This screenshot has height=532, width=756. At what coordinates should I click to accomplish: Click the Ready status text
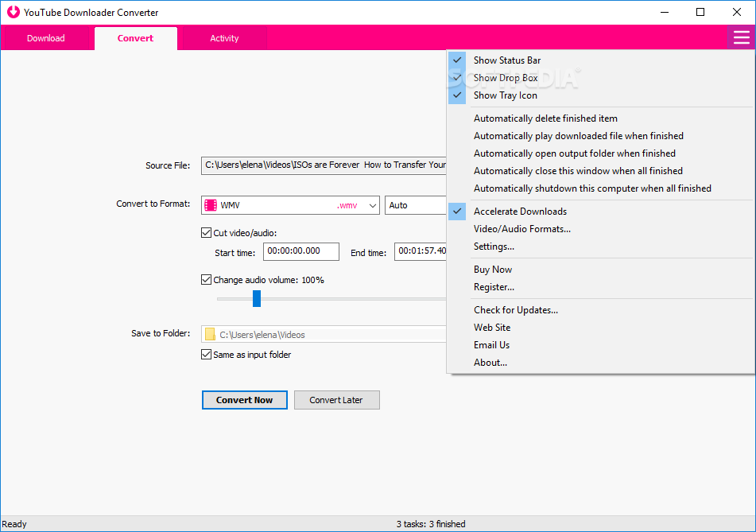click(x=14, y=524)
